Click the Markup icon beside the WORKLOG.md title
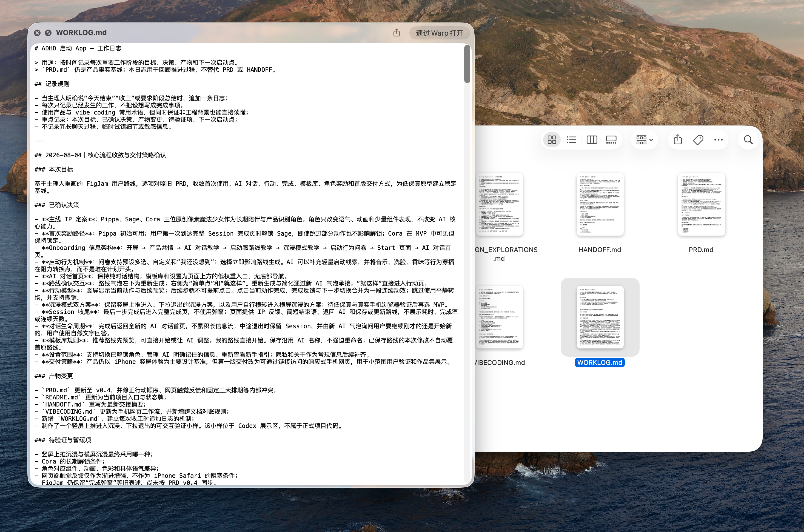The image size is (804, 532). pos(48,33)
